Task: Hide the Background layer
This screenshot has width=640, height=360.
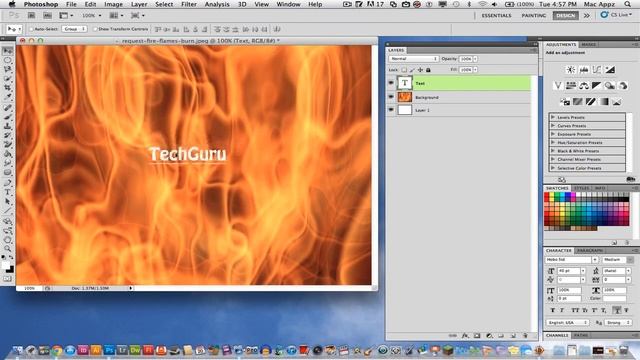Action: click(x=391, y=97)
